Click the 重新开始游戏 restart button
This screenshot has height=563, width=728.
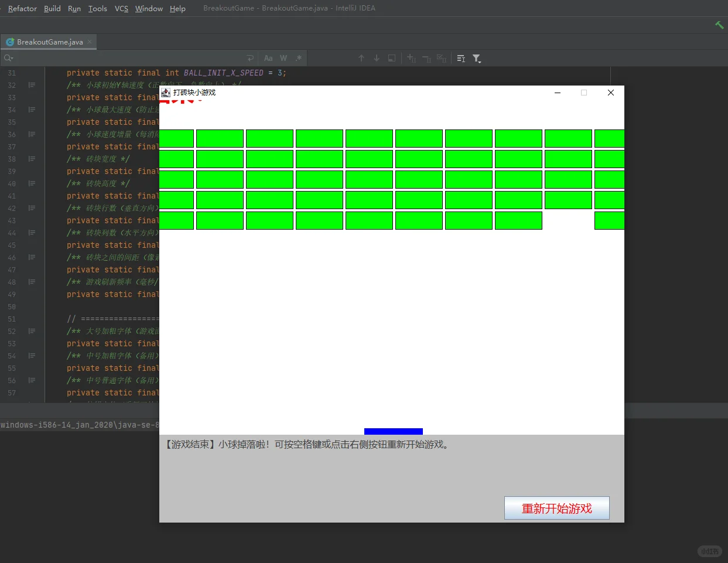(557, 508)
